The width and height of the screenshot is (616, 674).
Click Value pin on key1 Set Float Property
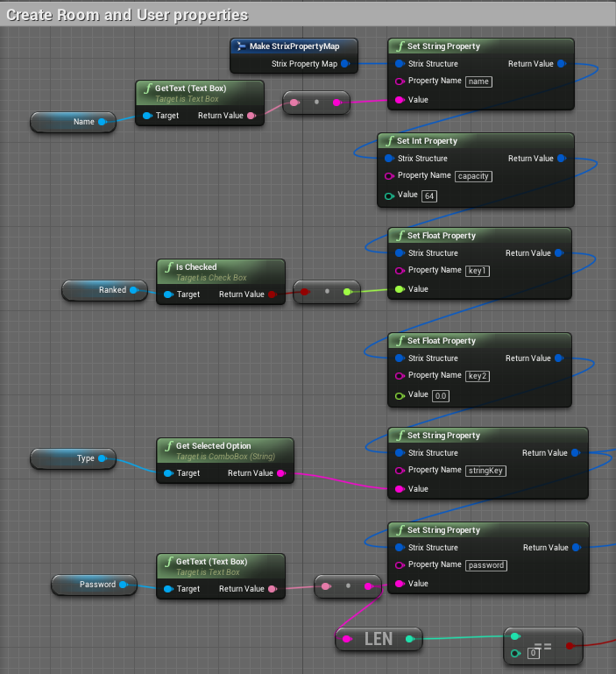click(400, 289)
